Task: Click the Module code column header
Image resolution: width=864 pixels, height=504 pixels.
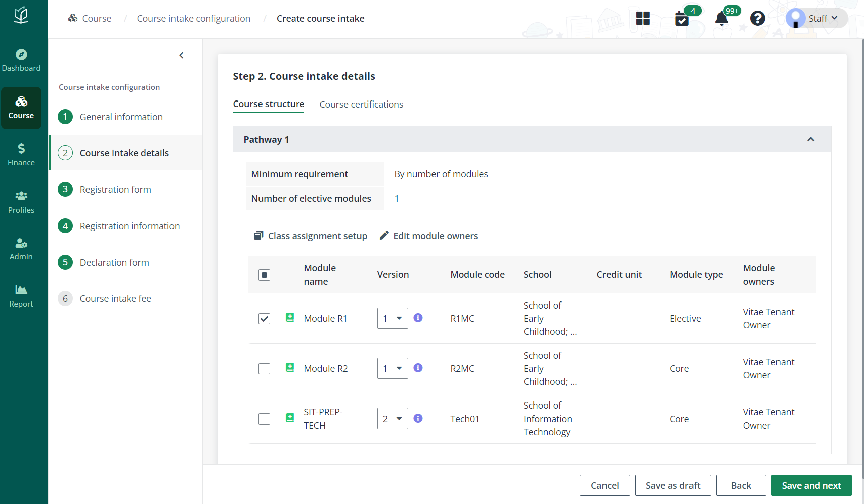Action: tap(477, 275)
